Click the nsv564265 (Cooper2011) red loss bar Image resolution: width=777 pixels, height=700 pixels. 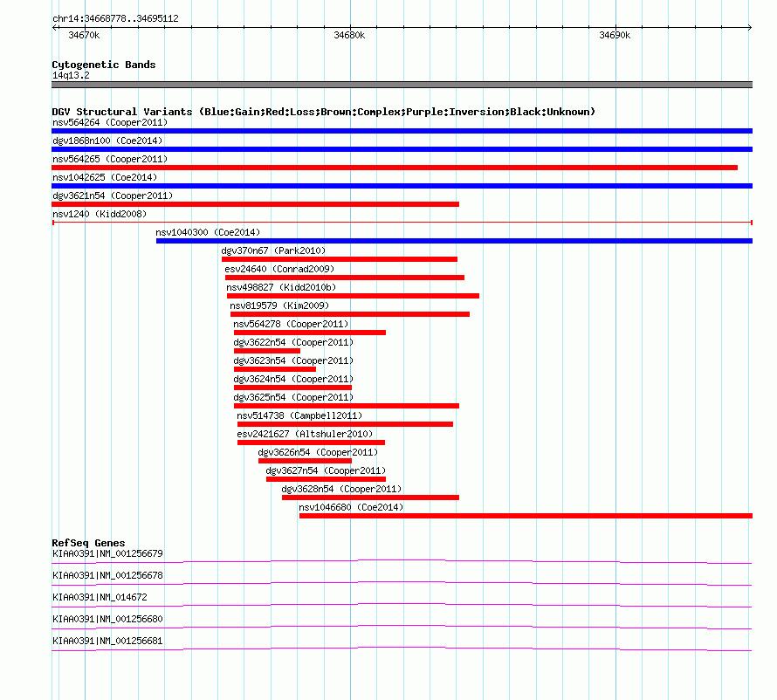tap(395, 168)
